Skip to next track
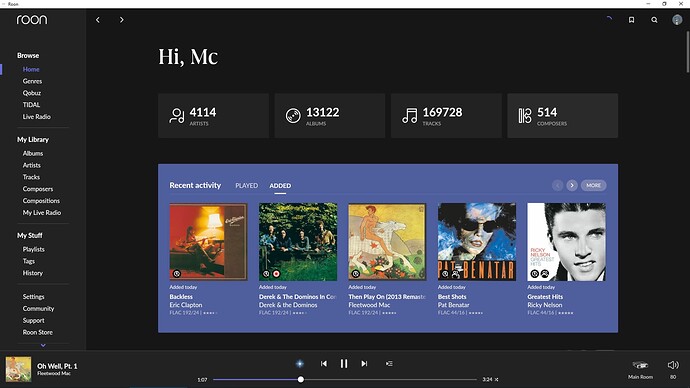690x388 pixels. (364, 364)
